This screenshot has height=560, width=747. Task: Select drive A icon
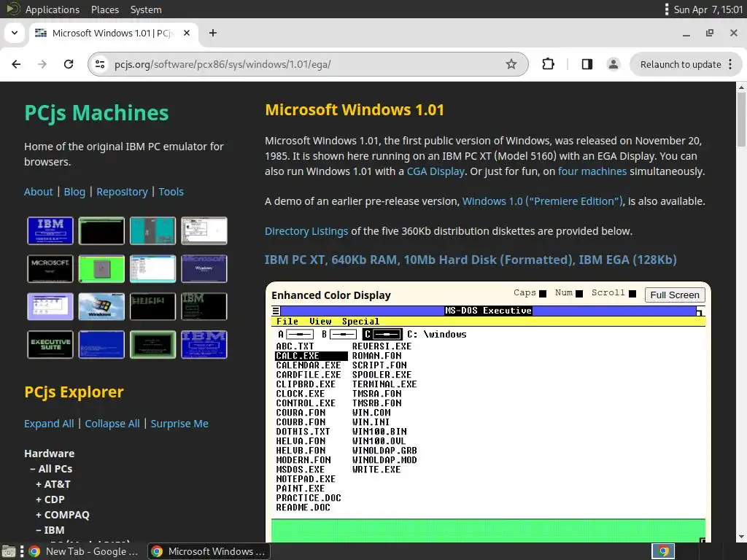pos(295,334)
